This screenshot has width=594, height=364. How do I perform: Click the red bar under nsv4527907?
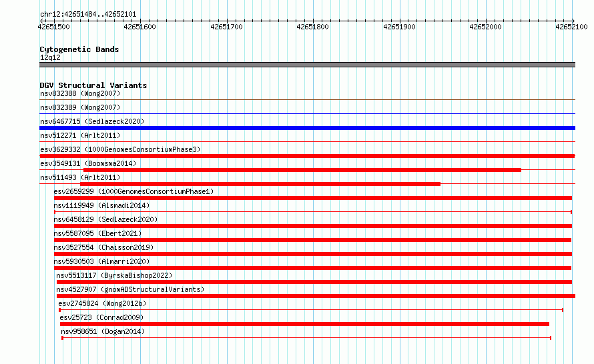[316, 296]
